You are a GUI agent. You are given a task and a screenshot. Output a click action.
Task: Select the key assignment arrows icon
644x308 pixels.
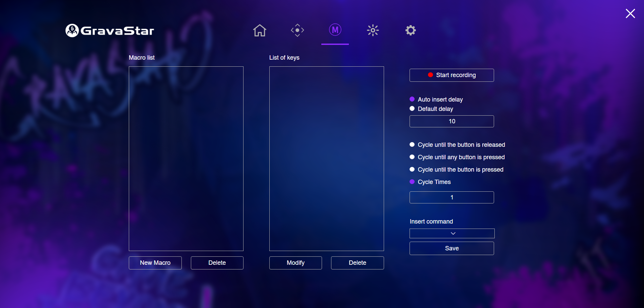(x=297, y=30)
